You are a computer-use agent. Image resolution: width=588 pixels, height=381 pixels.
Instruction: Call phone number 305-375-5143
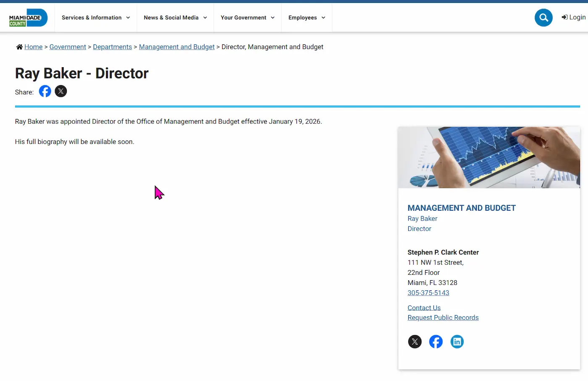(x=428, y=293)
